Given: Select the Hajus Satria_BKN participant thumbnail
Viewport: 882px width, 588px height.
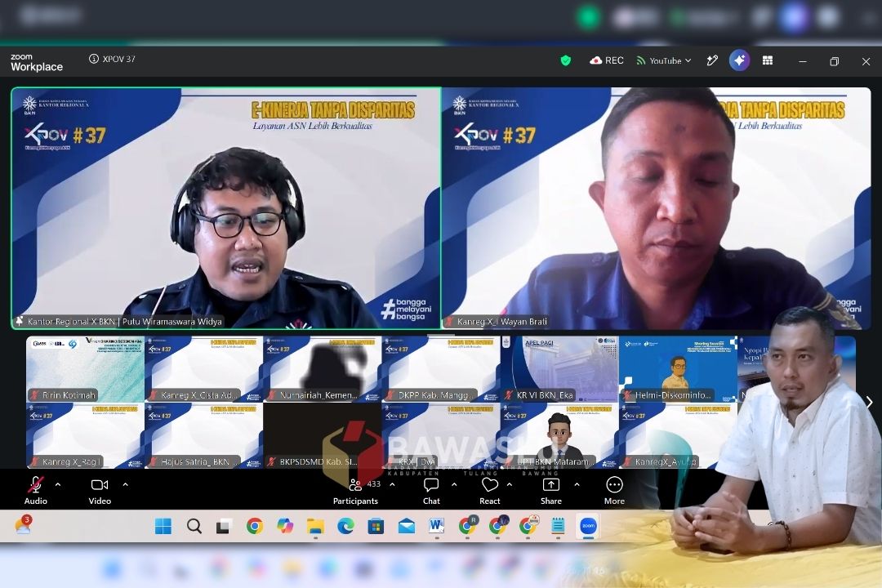Looking at the screenshot, I should (203, 435).
